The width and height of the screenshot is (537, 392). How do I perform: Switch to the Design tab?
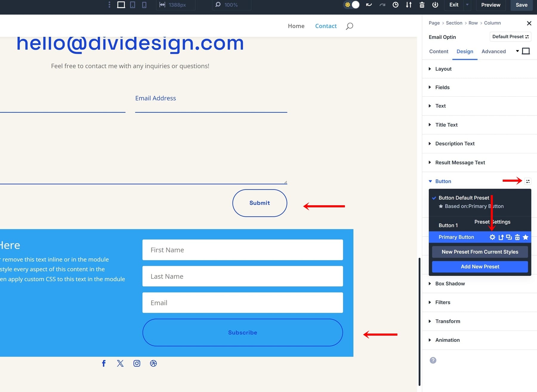[465, 51]
